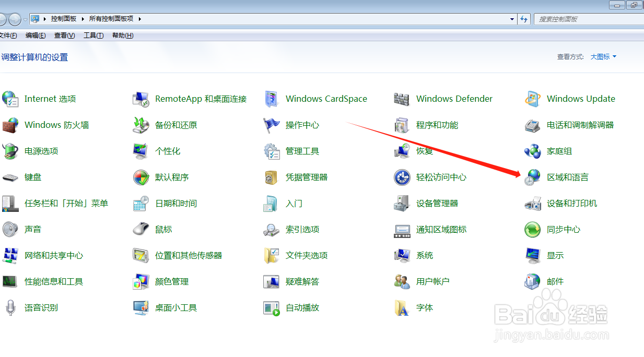This screenshot has width=644, height=357.
Task: Open the 凭据管理器 safe icon
Action: click(x=272, y=177)
